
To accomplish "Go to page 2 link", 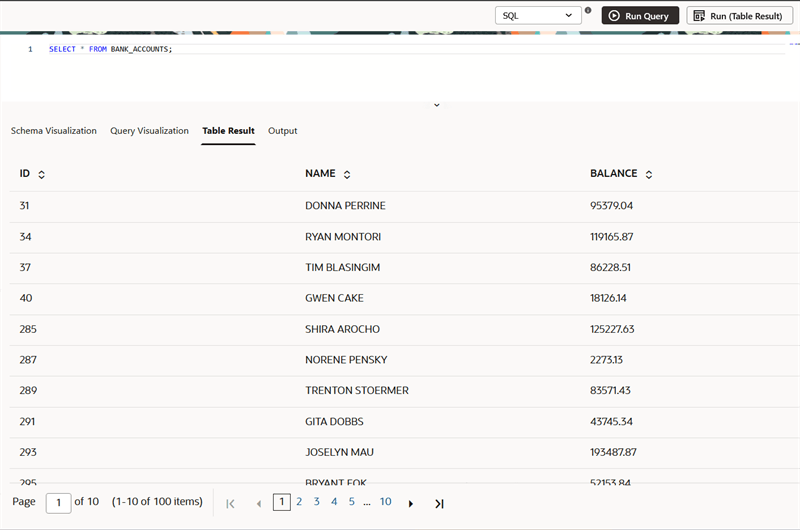I will tap(299, 501).
